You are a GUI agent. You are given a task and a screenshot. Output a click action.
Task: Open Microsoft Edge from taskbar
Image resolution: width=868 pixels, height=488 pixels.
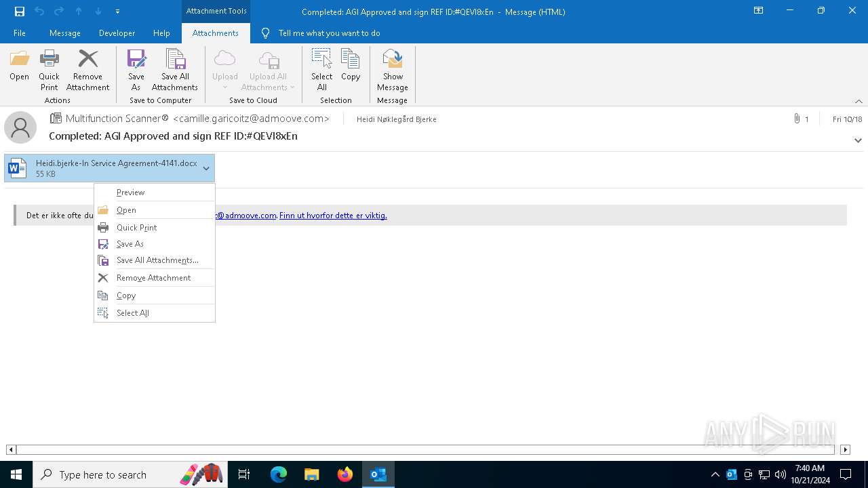point(279,474)
